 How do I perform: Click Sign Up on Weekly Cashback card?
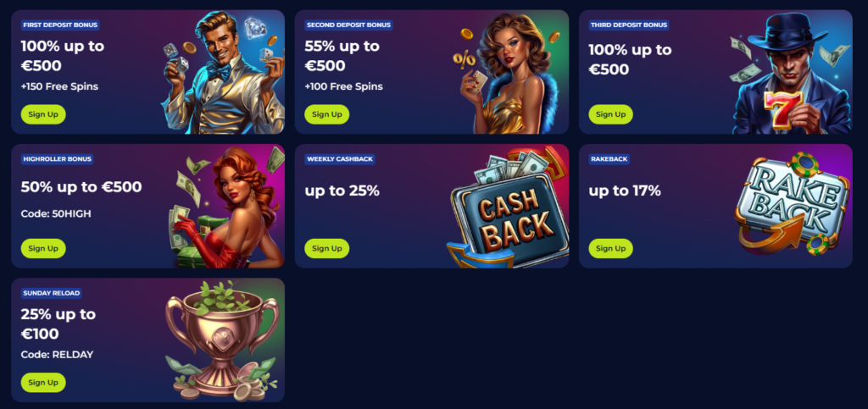326,249
